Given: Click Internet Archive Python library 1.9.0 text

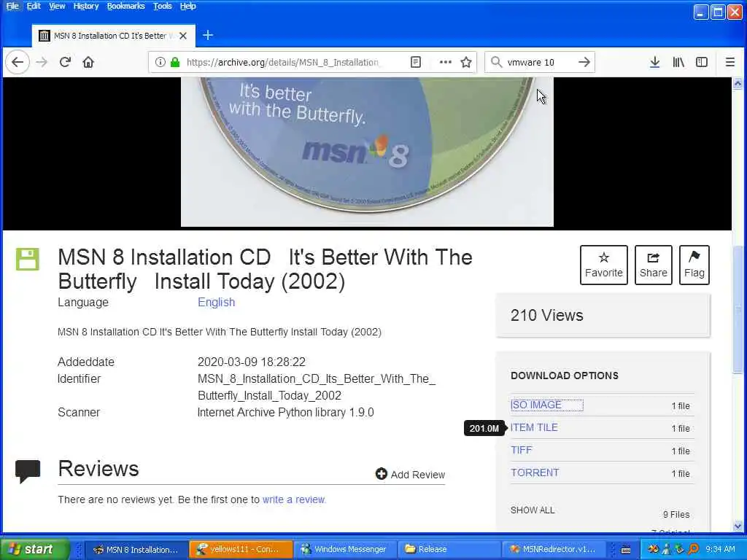Looking at the screenshot, I should [285, 413].
